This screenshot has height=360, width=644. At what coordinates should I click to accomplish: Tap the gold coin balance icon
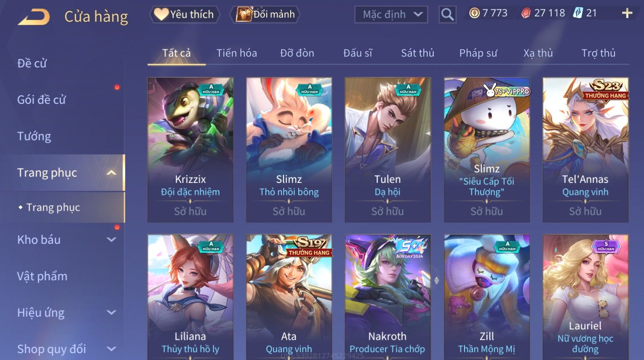point(474,13)
